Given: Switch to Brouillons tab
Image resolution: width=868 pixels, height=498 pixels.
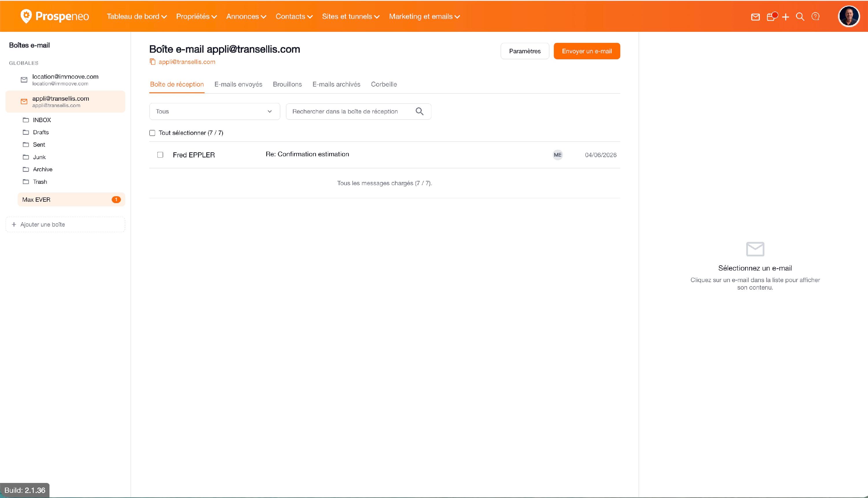Looking at the screenshot, I should pos(287,84).
